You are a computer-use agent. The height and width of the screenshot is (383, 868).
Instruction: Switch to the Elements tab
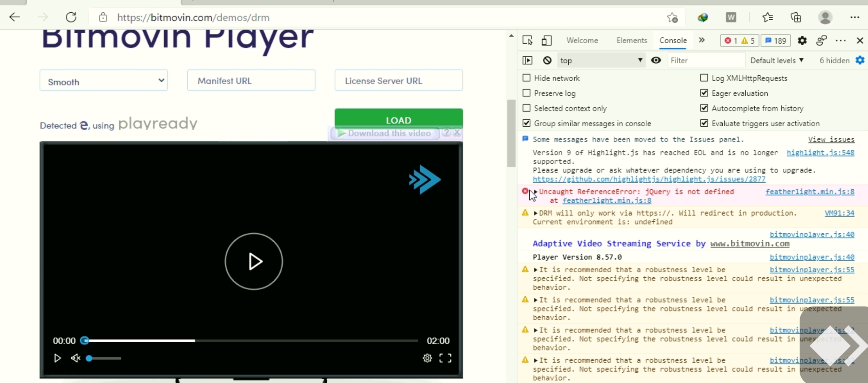pos(631,40)
